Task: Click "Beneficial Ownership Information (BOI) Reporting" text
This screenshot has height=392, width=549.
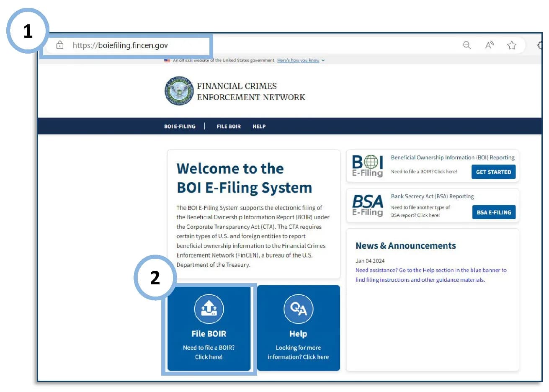Action: pyautogui.click(x=453, y=157)
